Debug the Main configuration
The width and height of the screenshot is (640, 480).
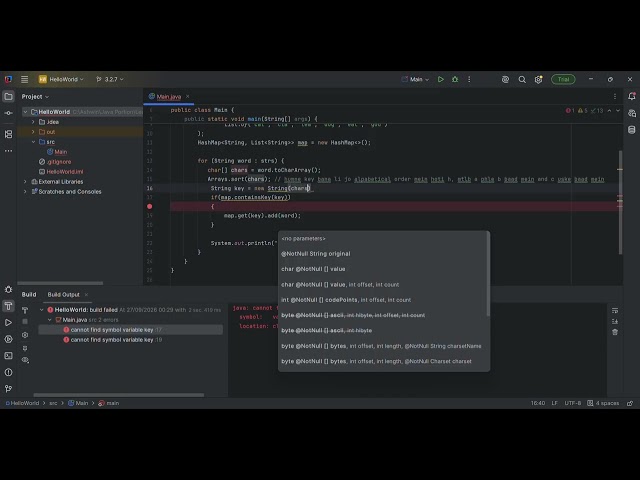click(x=455, y=79)
